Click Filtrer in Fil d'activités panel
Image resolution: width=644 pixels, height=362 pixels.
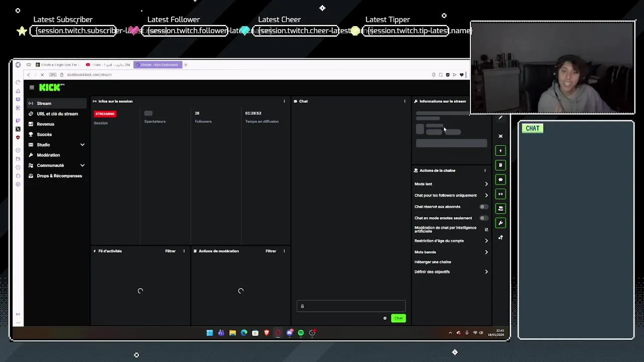click(x=171, y=251)
